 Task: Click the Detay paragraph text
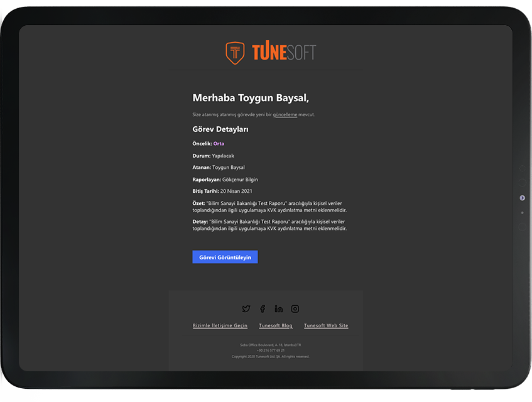(x=269, y=225)
